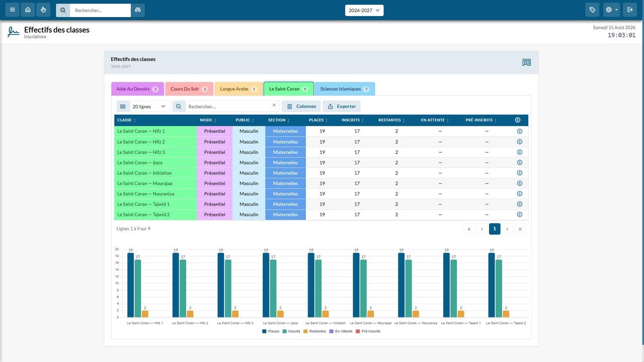The width and height of the screenshot is (644, 362).
Task: Clear the table search field
Action: (x=274, y=106)
